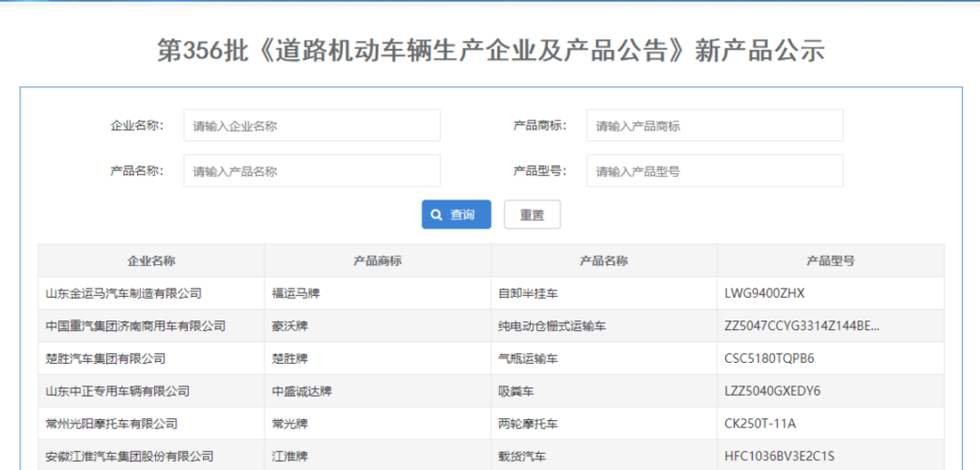Click the 楚胜牌 trademark cell
Image resolution: width=980 pixels, height=470 pixels.
(377, 358)
